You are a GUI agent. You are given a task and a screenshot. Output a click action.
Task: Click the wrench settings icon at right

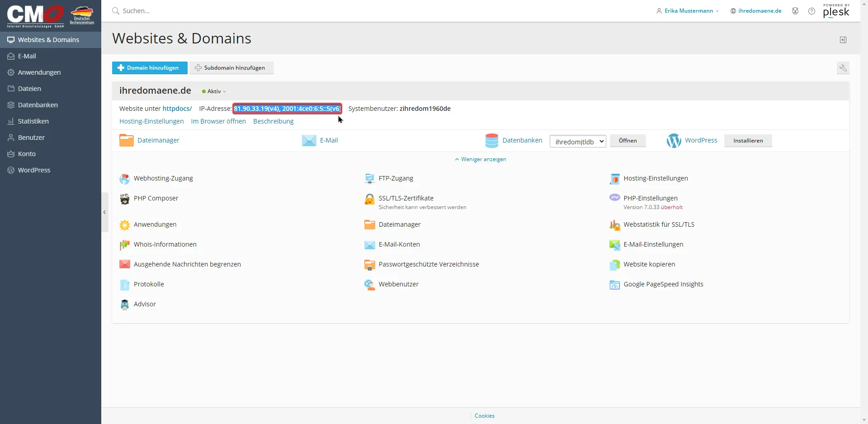843,68
